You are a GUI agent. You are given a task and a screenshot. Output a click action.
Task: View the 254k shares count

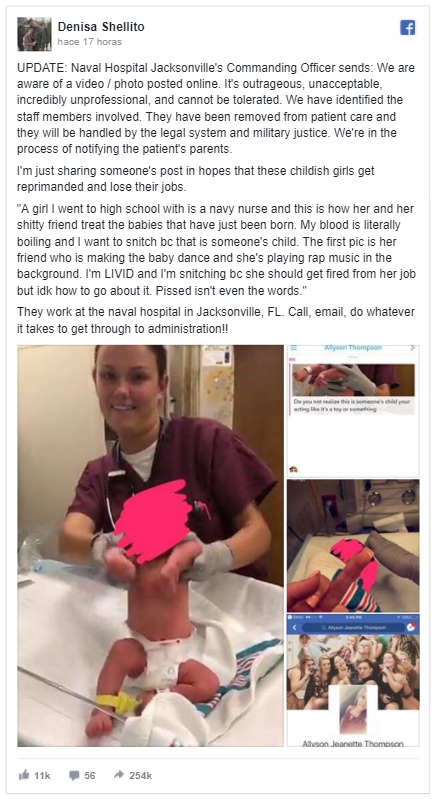141,776
